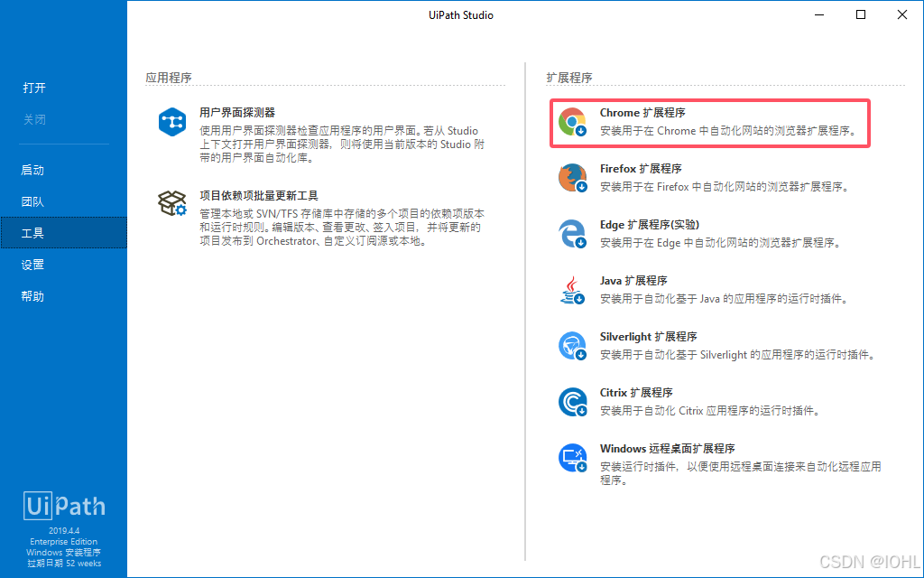The image size is (924, 578).
Task: Select the 关闭 sidebar item
Action: click(34, 120)
